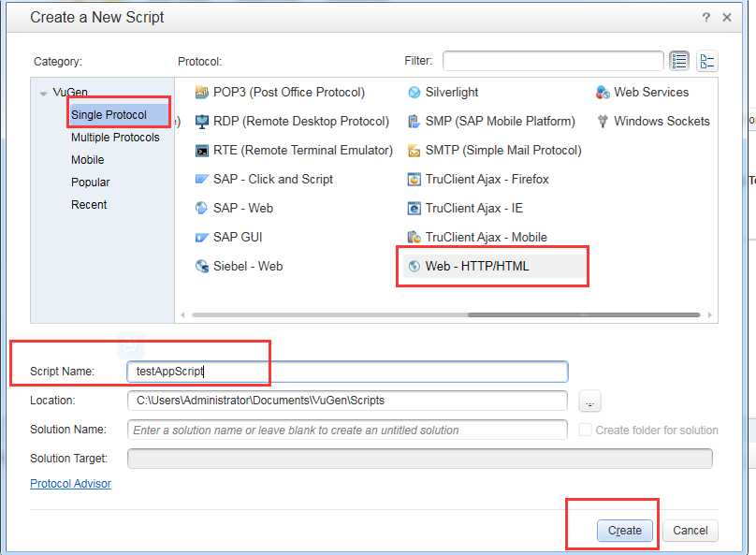Click the Cancel button

(691, 531)
